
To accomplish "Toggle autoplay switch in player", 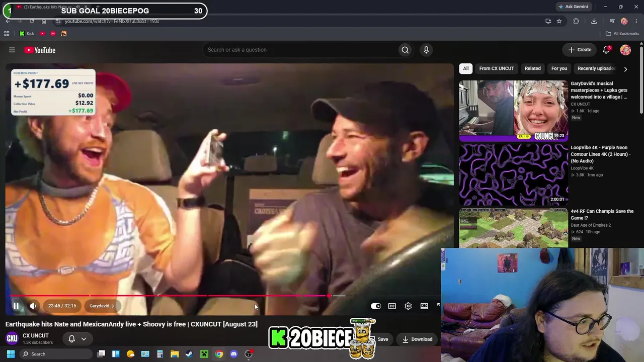I will (x=376, y=306).
